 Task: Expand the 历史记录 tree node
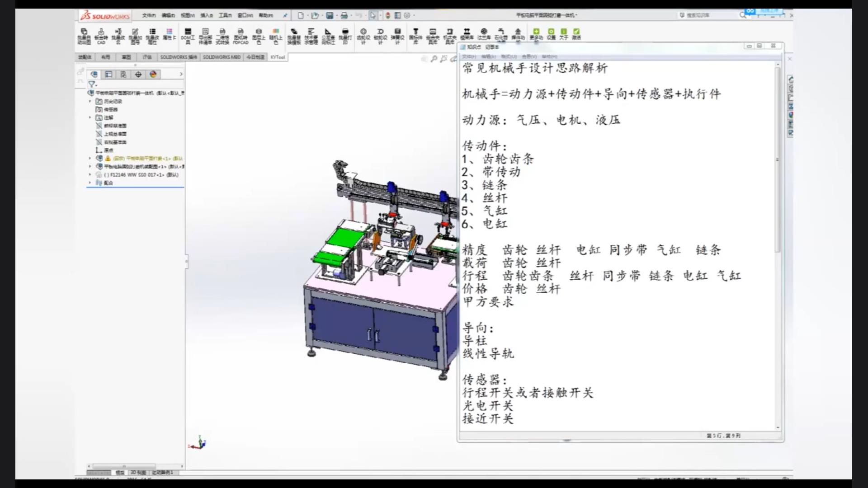coord(90,101)
